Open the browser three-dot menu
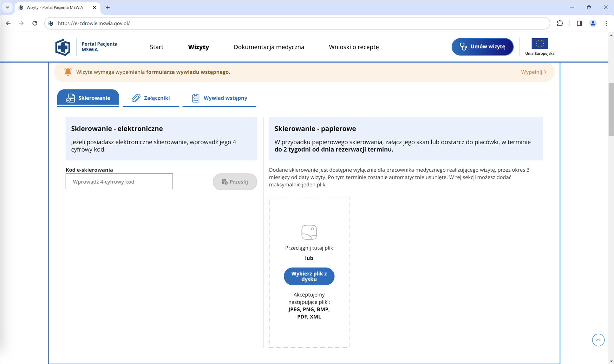 (606, 24)
